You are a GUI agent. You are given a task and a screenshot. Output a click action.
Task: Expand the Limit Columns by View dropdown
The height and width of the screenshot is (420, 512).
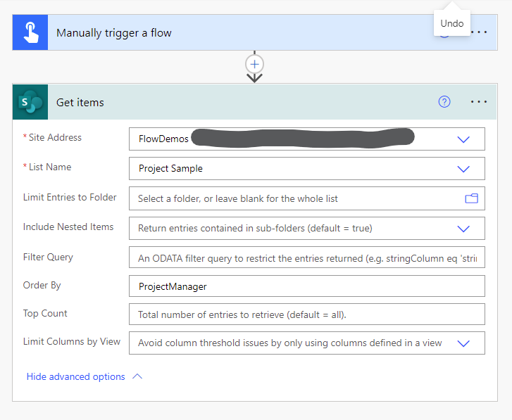point(463,343)
